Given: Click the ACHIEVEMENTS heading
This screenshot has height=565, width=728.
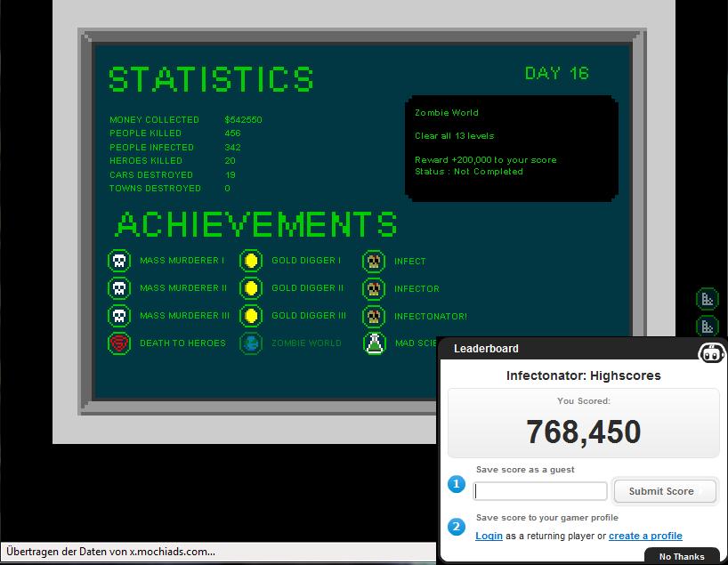Looking at the screenshot, I should [x=256, y=224].
